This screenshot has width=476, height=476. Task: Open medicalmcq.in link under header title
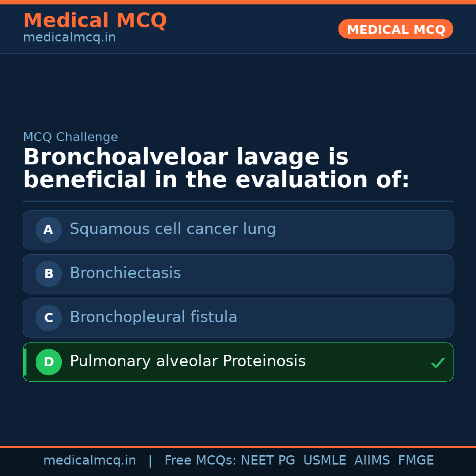[x=69, y=38]
